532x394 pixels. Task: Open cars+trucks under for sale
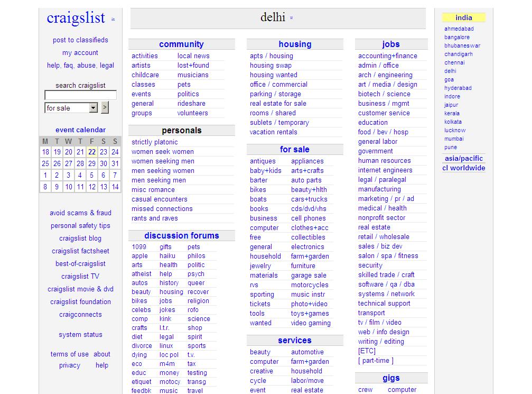(309, 199)
